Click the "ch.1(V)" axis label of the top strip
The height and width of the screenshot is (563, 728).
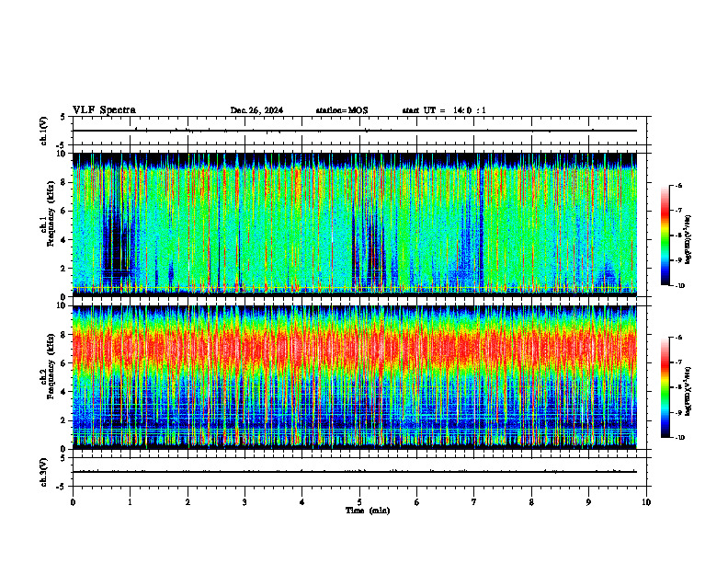click(44, 131)
